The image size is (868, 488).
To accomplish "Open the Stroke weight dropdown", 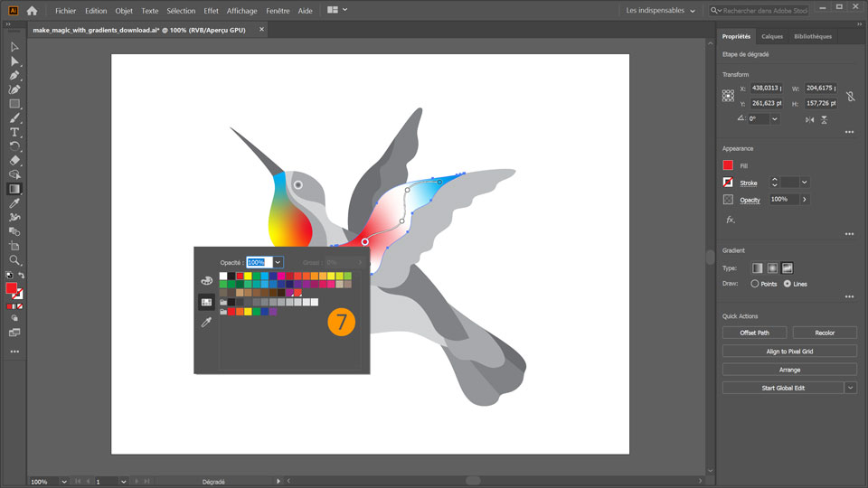I will [x=805, y=182].
